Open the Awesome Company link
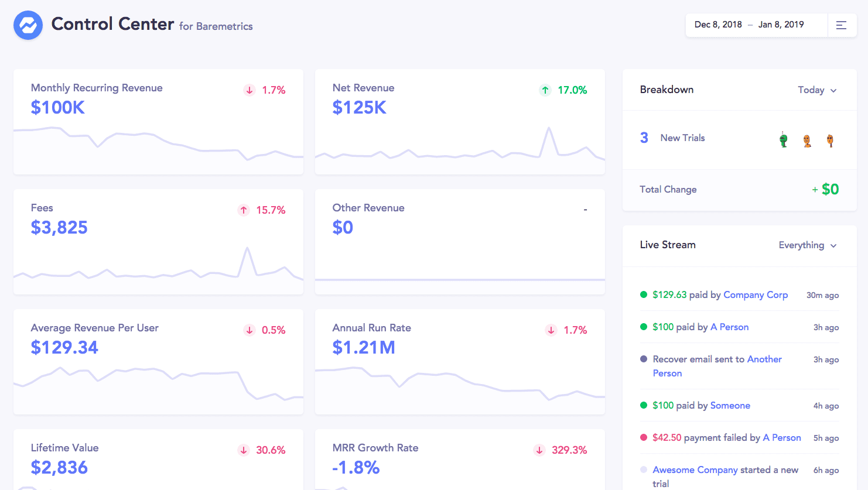Image resolution: width=868 pixels, height=490 pixels. click(695, 470)
